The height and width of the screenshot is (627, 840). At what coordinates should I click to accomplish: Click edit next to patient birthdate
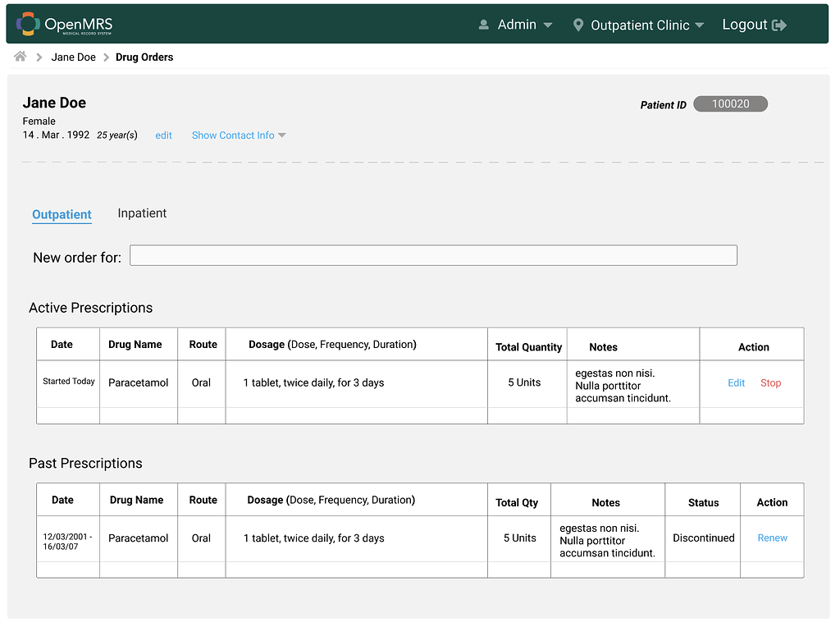tap(163, 135)
